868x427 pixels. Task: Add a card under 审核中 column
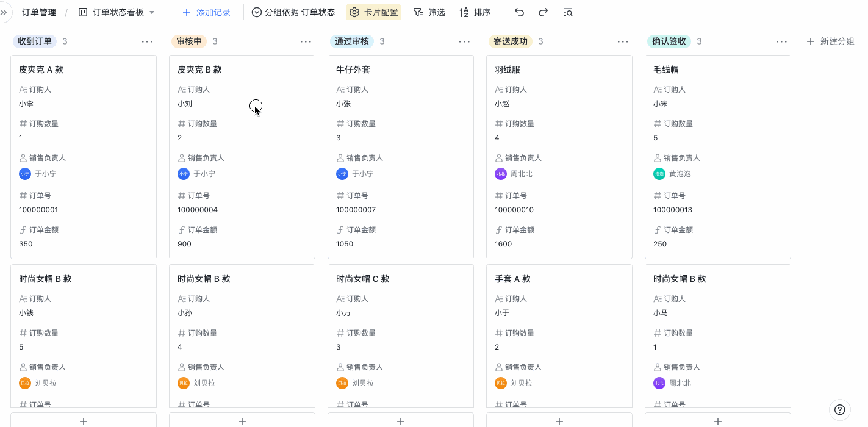click(x=242, y=421)
